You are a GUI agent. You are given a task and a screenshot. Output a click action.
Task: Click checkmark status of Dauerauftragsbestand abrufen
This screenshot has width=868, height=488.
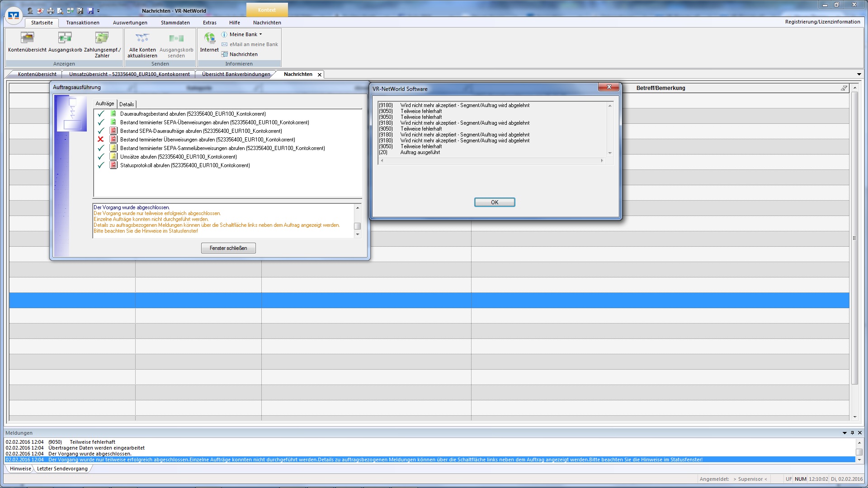pos(101,113)
